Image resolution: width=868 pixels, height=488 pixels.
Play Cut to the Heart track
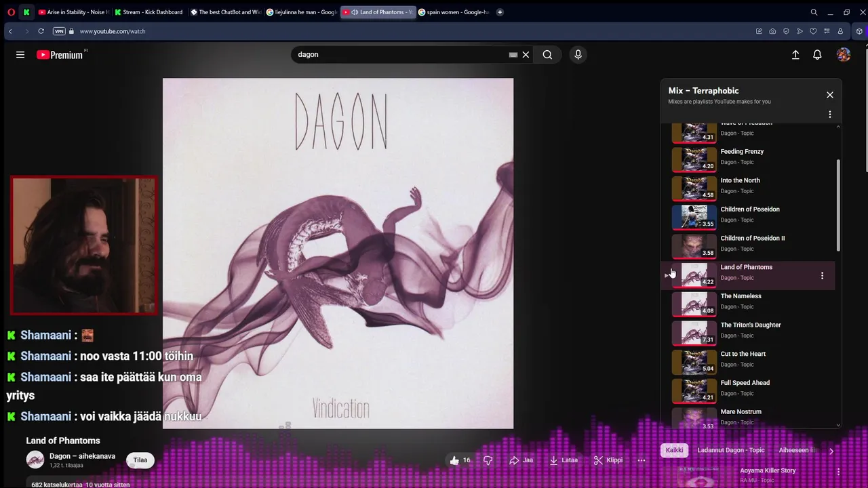(749, 362)
